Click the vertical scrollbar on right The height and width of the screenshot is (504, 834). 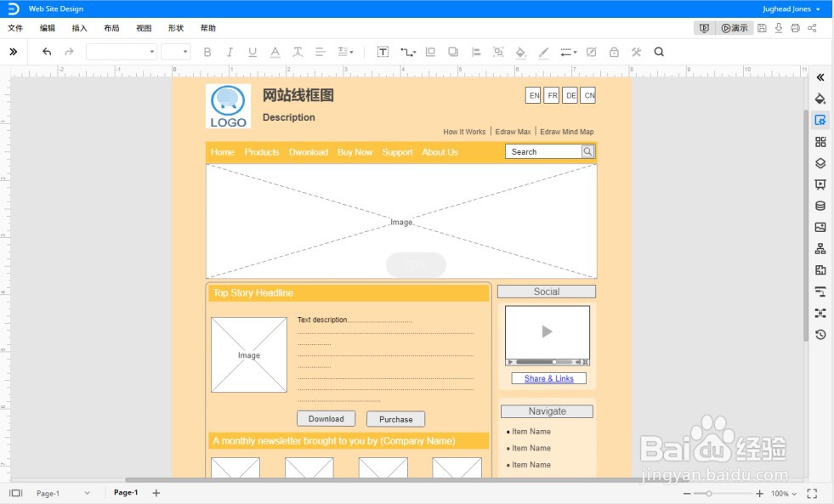806,226
